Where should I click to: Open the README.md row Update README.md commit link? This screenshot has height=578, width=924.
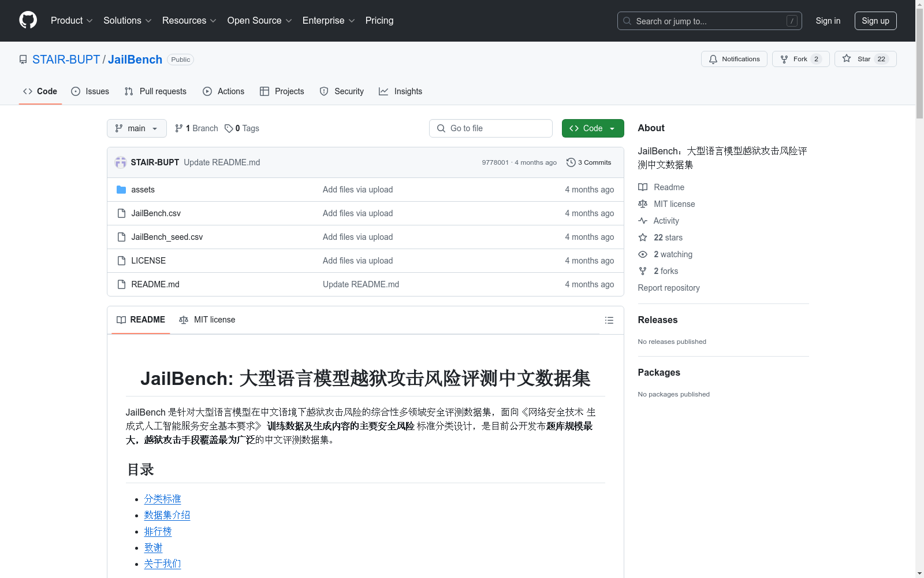[361, 284]
